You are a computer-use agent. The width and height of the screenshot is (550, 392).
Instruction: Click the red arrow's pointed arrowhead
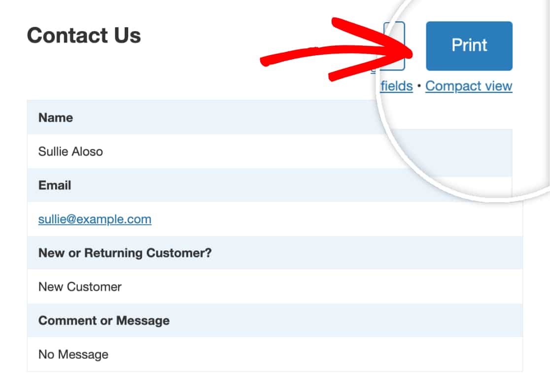(x=407, y=53)
